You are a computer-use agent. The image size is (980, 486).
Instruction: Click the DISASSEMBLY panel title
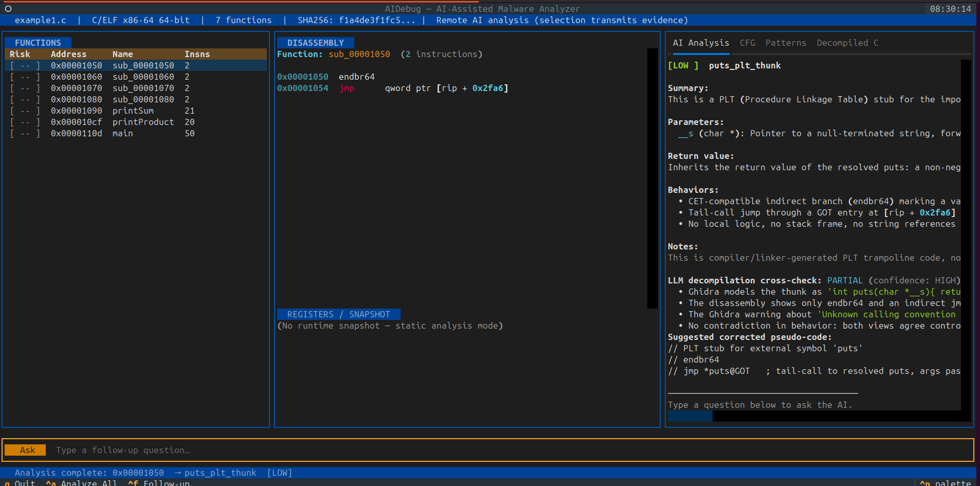[x=316, y=43]
